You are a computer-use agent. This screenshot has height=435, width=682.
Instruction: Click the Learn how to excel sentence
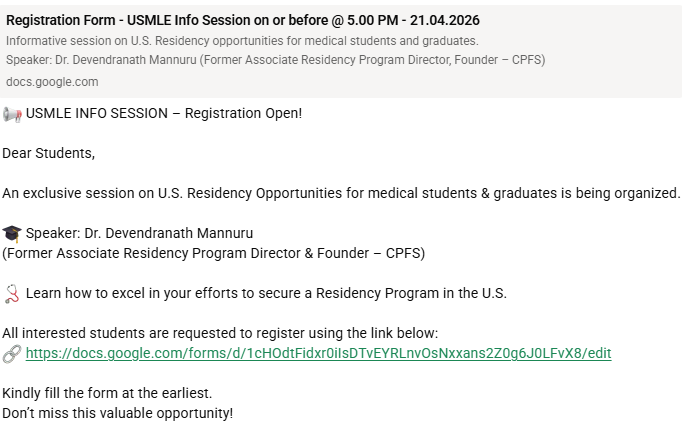266,293
